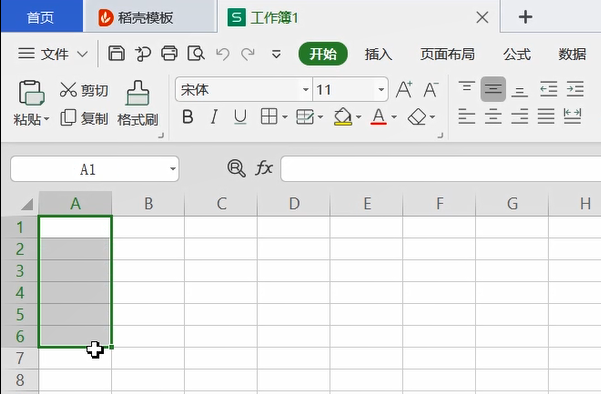Image resolution: width=601 pixels, height=394 pixels.
Task: Toggle Underline formatting
Action: point(240,117)
